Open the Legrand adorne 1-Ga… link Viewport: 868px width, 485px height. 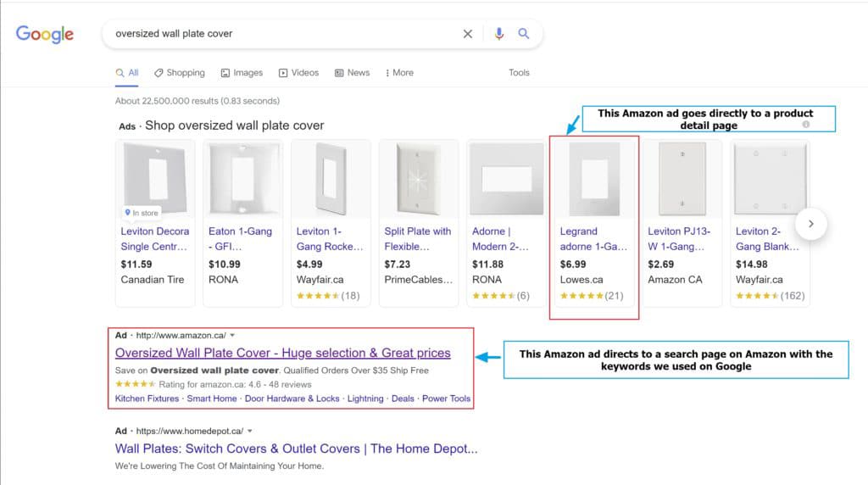coord(593,238)
